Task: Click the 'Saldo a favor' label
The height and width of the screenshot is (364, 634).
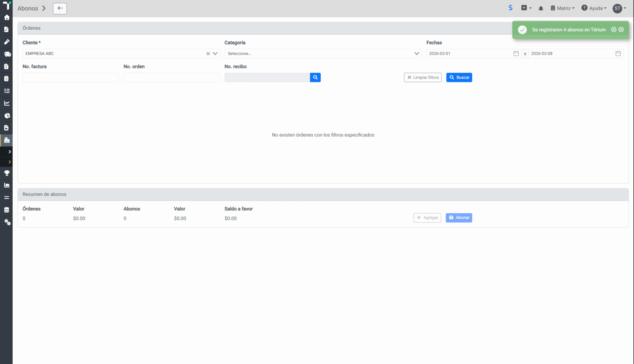Action: click(x=239, y=209)
